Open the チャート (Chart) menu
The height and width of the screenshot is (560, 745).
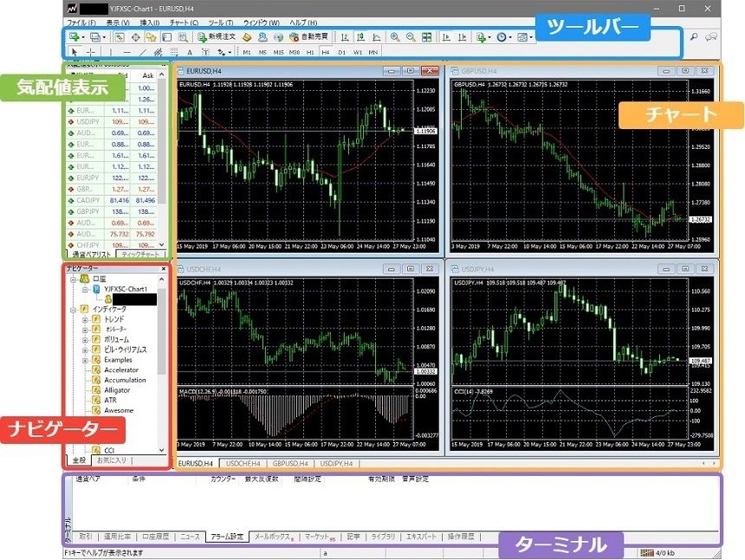tap(185, 21)
